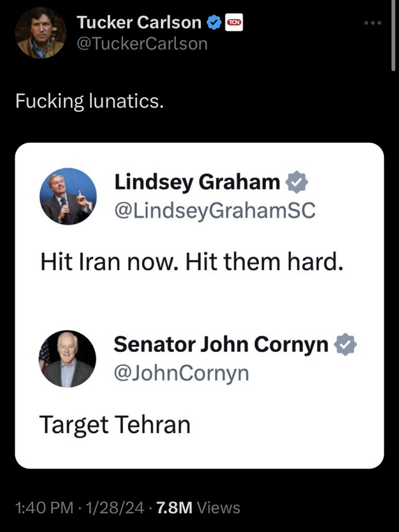Click the "Hit Iran now" tweet text
Viewport: 399px width, 532px height.
tap(192, 262)
